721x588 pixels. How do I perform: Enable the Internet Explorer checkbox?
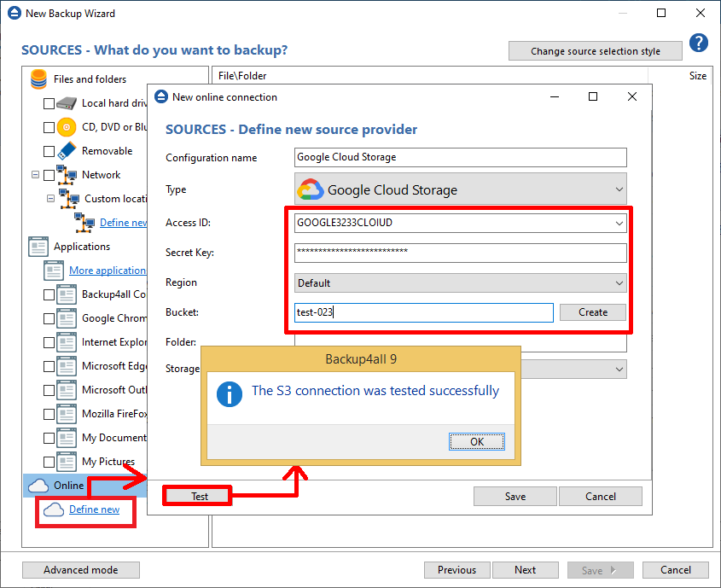click(49, 342)
